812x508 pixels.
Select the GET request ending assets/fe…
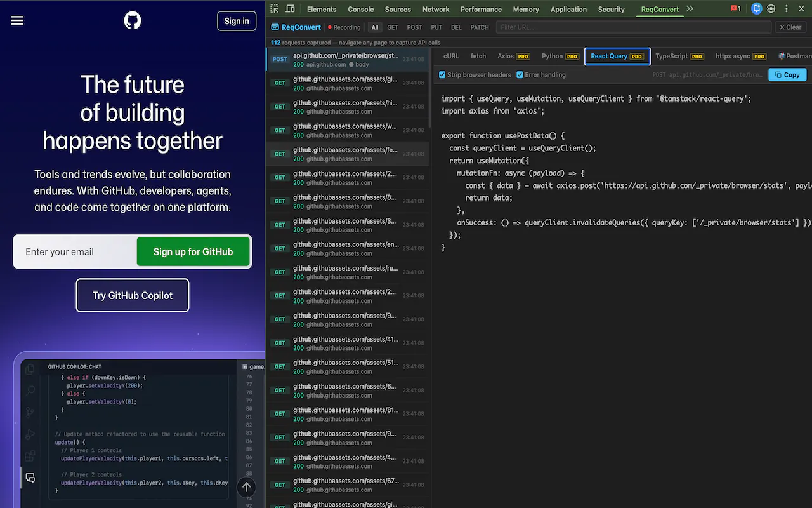(x=348, y=154)
